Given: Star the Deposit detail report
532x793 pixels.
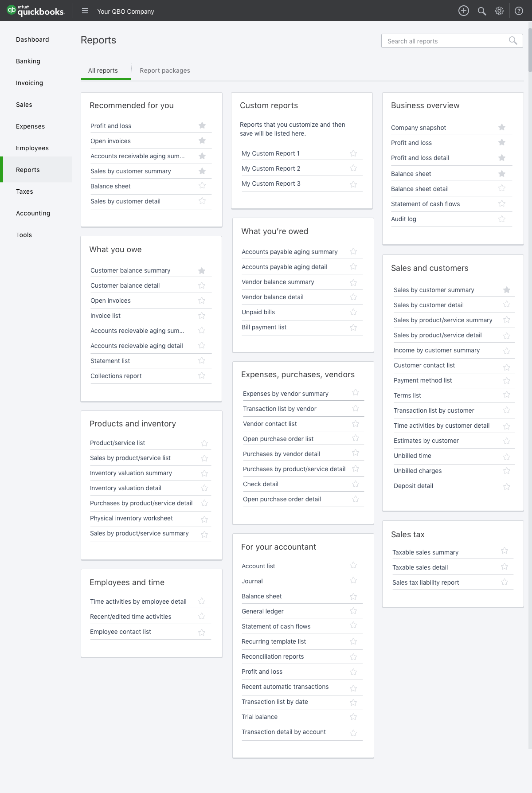Looking at the screenshot, I should click(x=507, y=486).
